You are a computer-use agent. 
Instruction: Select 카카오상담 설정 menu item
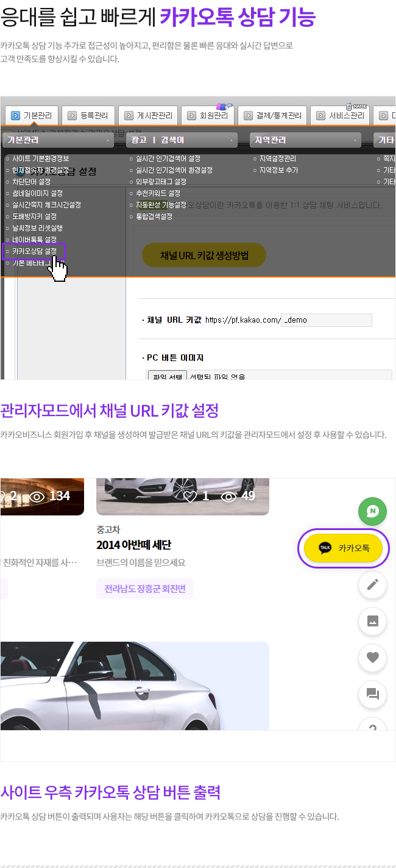[x=35, y=251]
